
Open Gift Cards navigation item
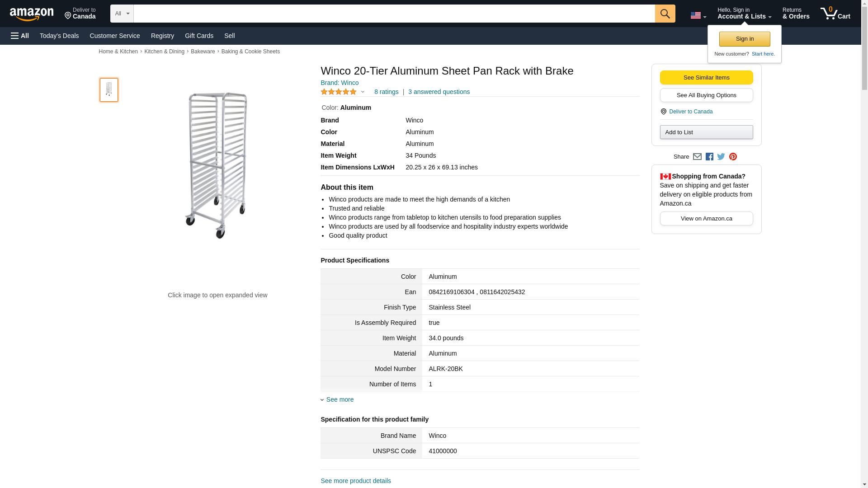pos(199,36)
